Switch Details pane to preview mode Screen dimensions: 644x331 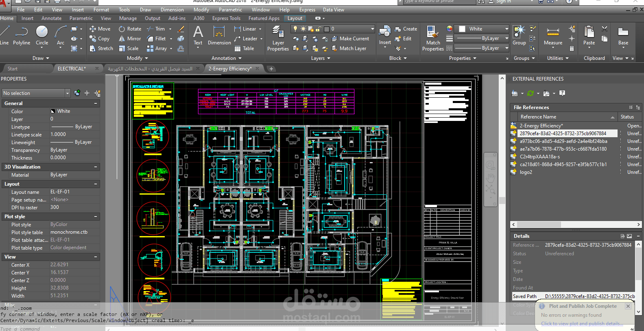(x=629, y=236)
